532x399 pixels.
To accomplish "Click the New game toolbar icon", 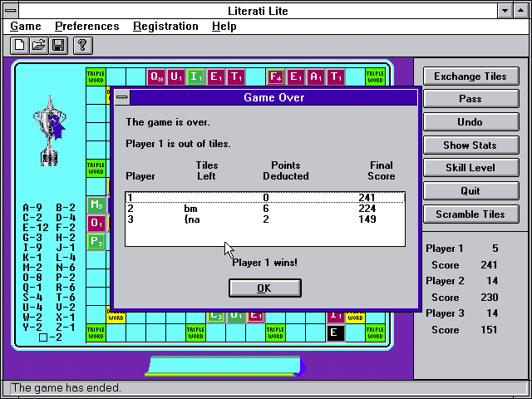I will (x=18, y=45).
